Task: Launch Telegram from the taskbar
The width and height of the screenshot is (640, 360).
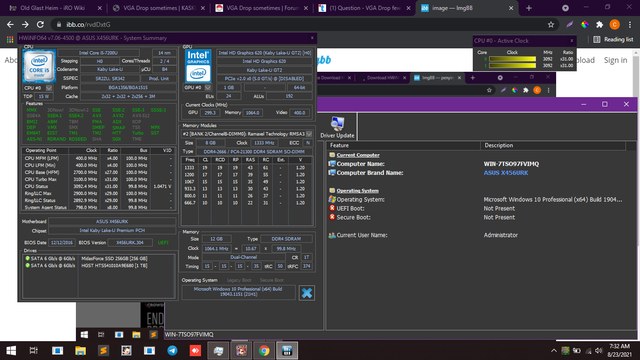Action: [172, 351]
